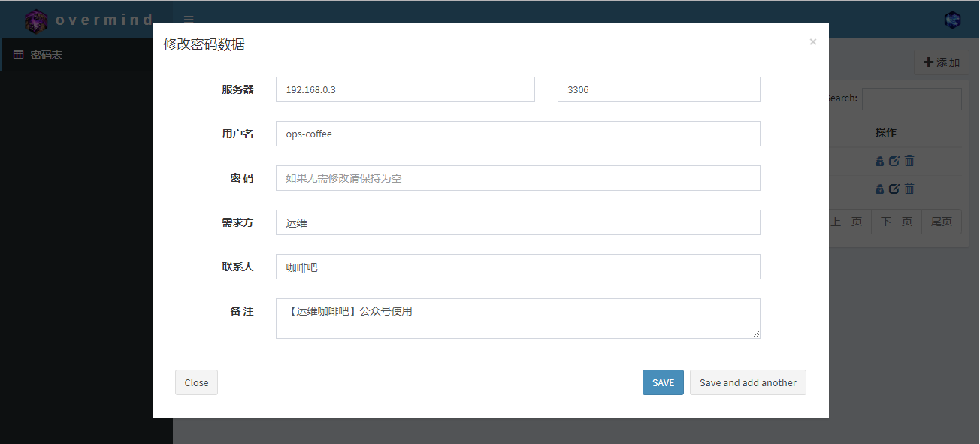The width and height of the screenshot is (980, 444).
Task: Click the table icon beside 密码表
Action: coord(18,55)
